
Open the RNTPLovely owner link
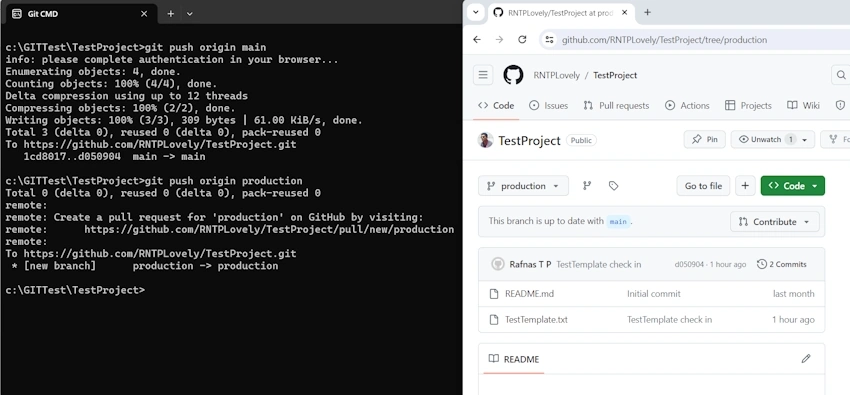(556, 75)
